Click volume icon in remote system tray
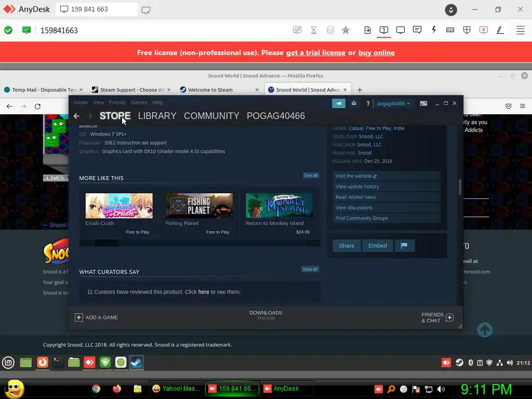The image size is (532, 399). 510,363
